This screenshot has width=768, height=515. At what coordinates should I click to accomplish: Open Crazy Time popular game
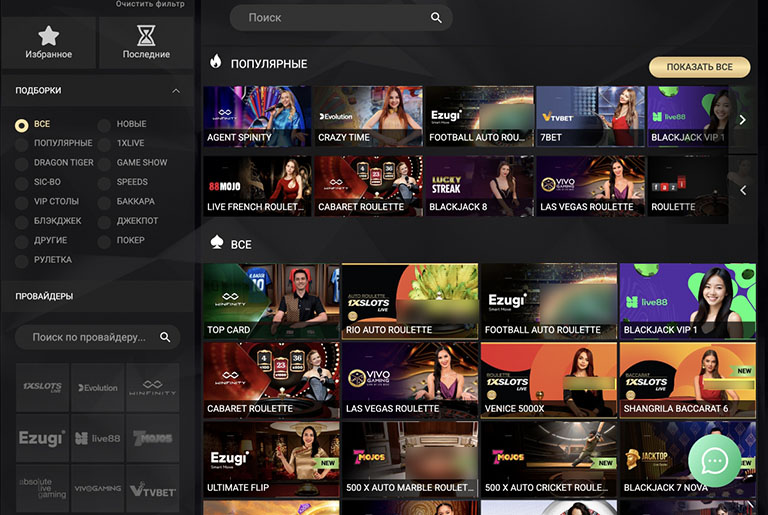pos(368,116)
